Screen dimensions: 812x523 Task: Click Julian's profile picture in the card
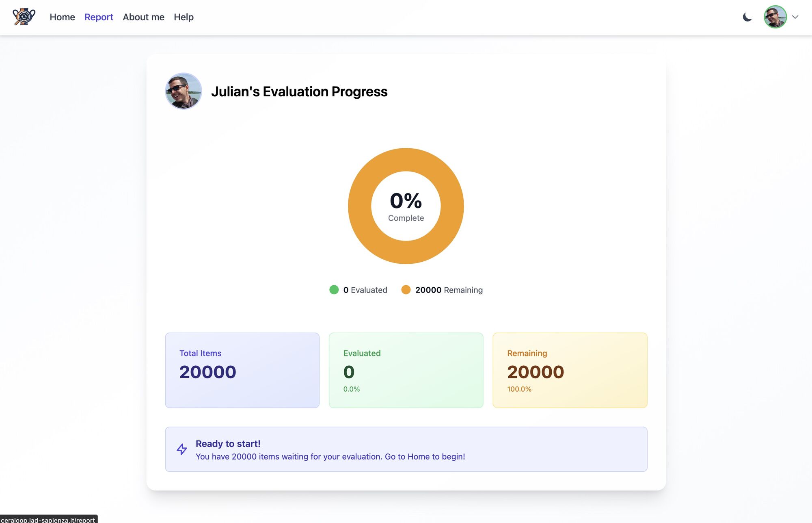[x=184, y=91]
